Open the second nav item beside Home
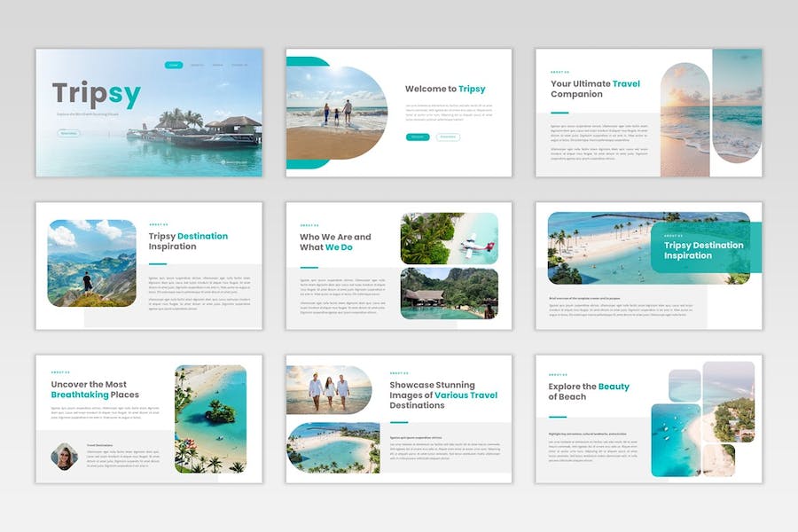Screen dimensions: 798x532 (x=196, y=65)
